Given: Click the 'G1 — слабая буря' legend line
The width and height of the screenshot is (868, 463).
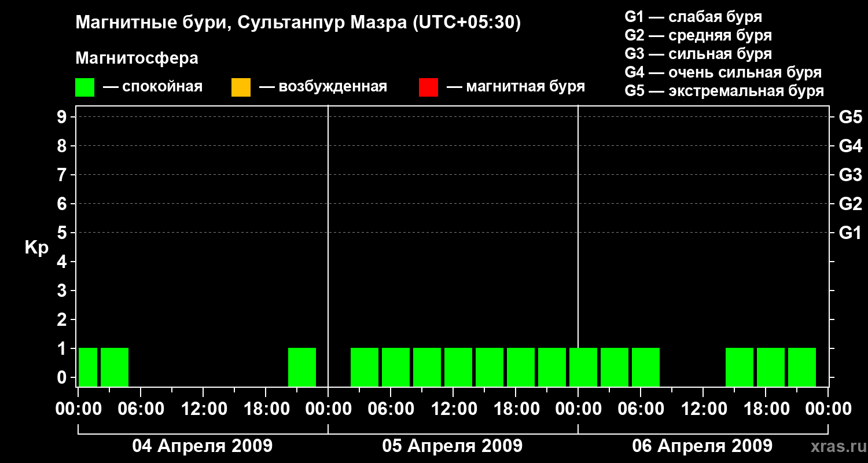Looking at the screenshot, I should tap(693, 16).
